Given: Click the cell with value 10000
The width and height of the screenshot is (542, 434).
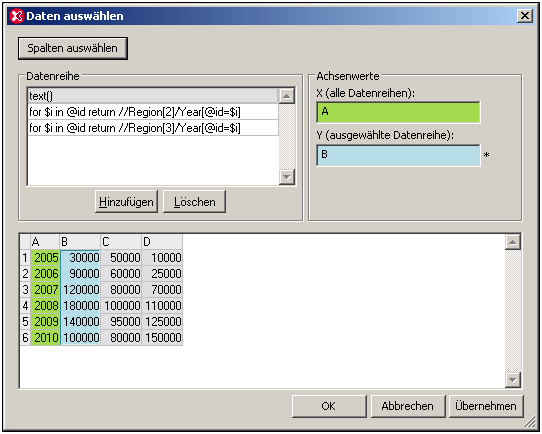Looking at the screenshot, I should (x=162, y=258).
